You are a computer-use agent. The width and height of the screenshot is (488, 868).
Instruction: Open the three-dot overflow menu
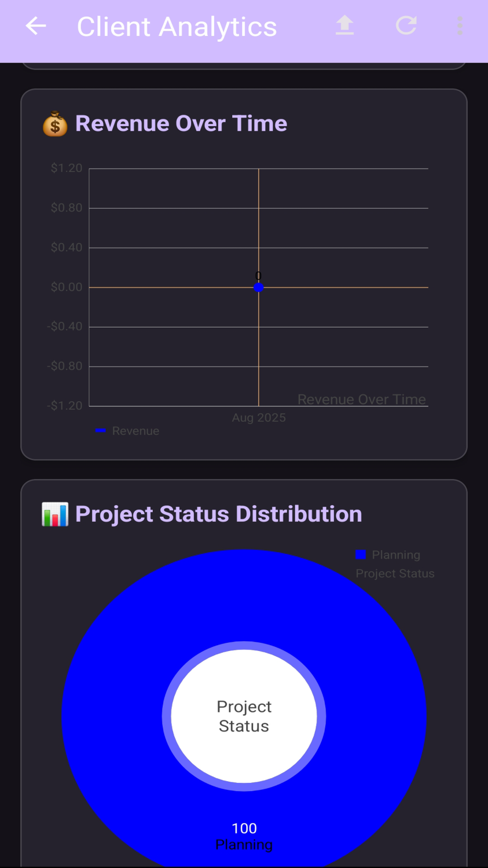(460, 25)
